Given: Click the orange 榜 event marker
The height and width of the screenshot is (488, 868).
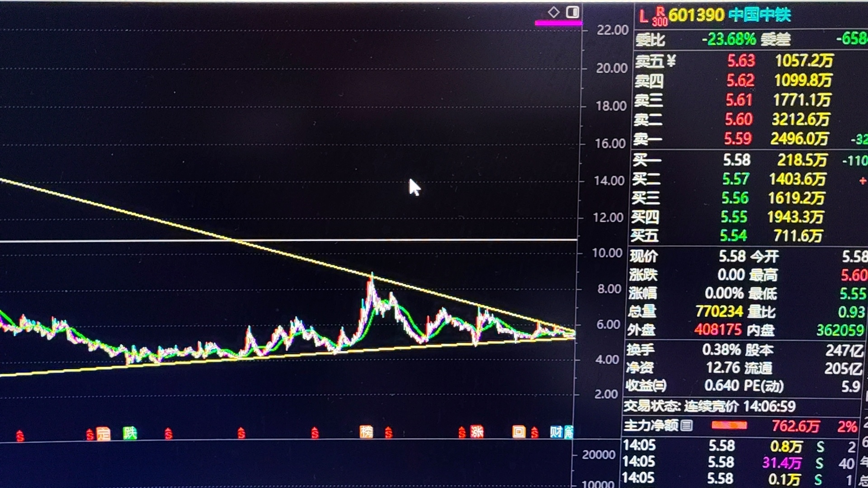Looking at the screenshot, I should [x=366, y=432].
